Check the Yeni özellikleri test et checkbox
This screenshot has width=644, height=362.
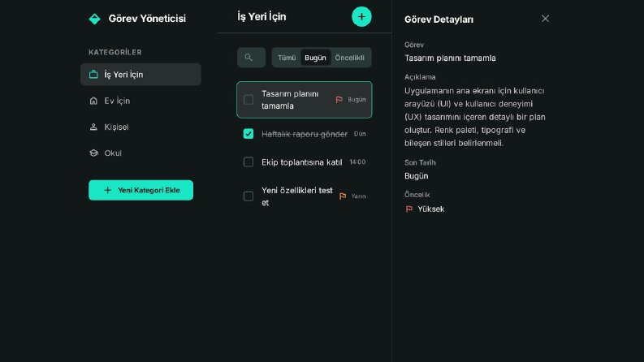249,196
